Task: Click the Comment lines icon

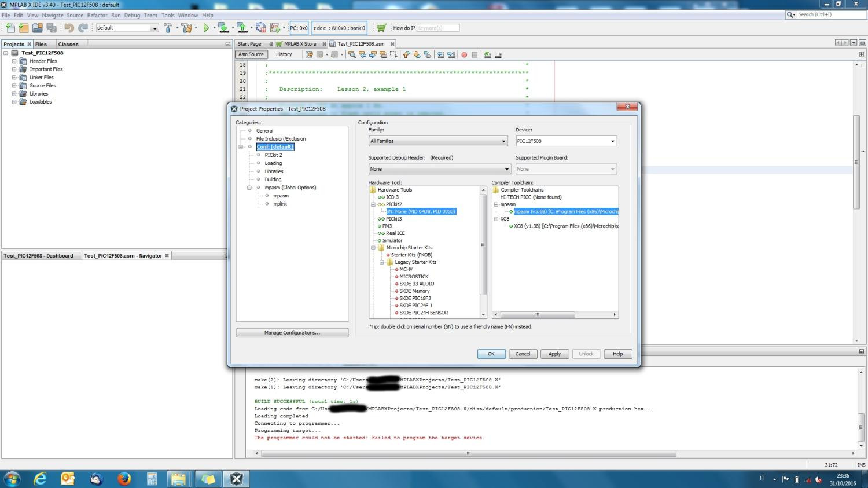Action: coord(488,54)
